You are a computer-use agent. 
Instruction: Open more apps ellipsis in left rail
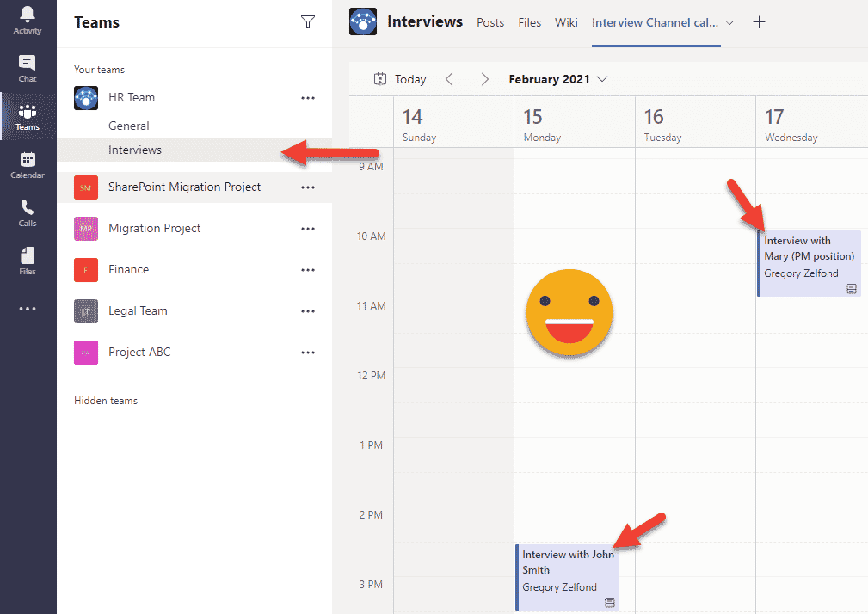(x=28, y=309)
